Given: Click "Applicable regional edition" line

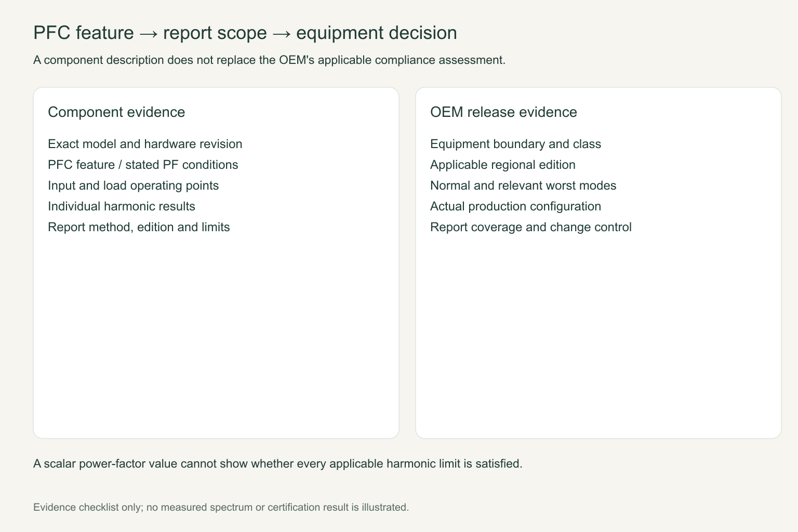Looking at the screenshot, I should (x=503, y=165).
